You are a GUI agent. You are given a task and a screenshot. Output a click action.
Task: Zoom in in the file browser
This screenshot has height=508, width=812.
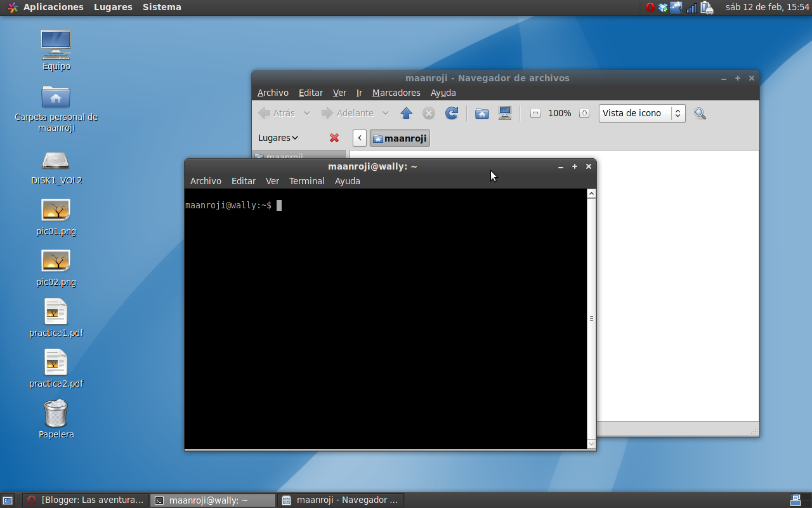coord(584,113)
